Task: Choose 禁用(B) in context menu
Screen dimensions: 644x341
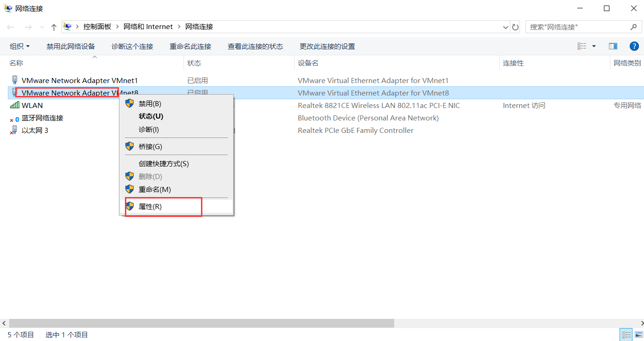Action: coord(177,104)
